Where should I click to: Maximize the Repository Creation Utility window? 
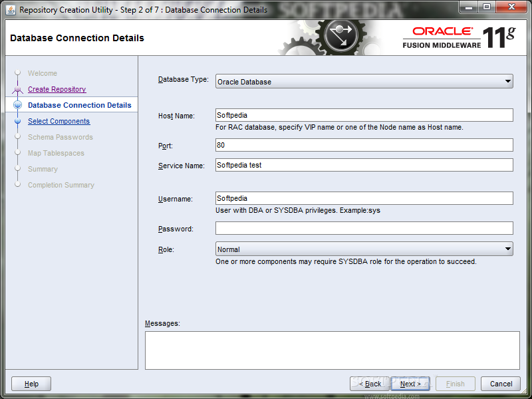(487, 7)
